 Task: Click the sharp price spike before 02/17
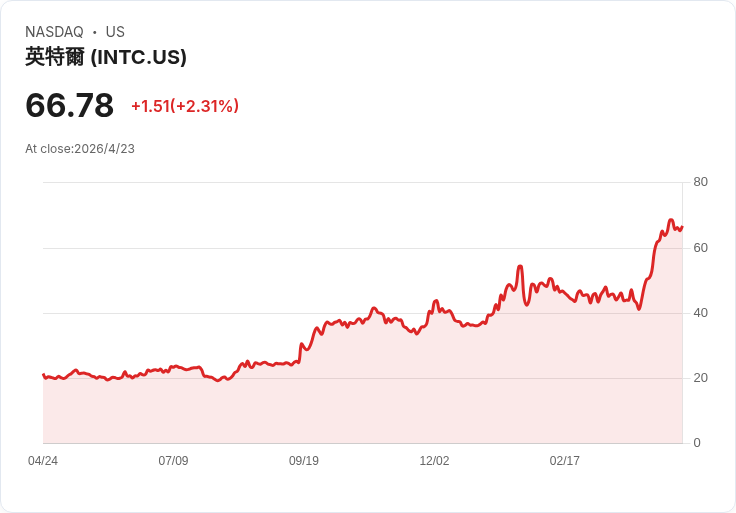coord(520,267)
